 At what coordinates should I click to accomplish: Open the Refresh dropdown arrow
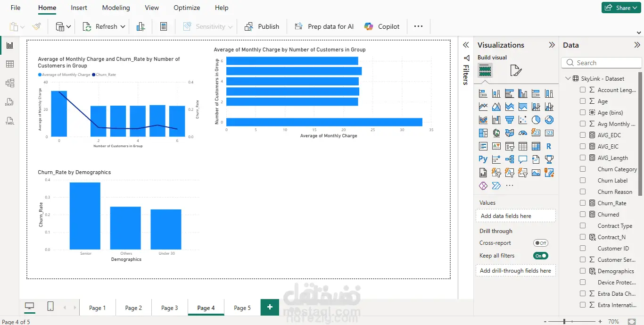[x=123, y=27]
